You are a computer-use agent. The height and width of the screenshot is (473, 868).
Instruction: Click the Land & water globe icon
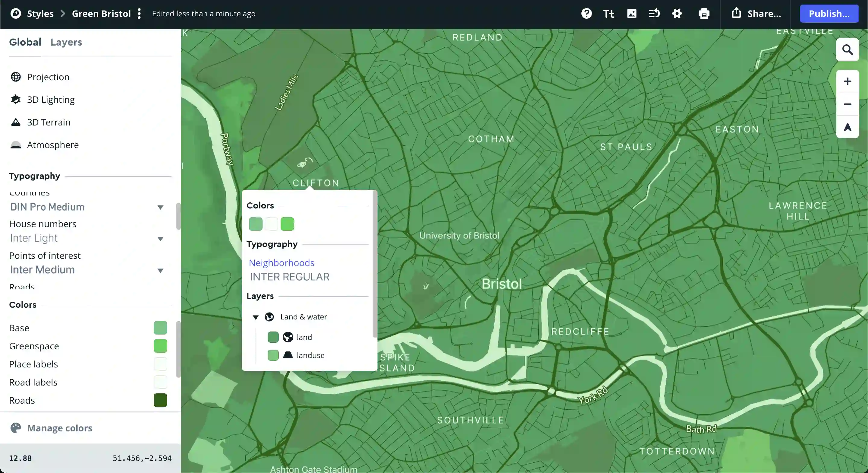(x=269, y=317)
